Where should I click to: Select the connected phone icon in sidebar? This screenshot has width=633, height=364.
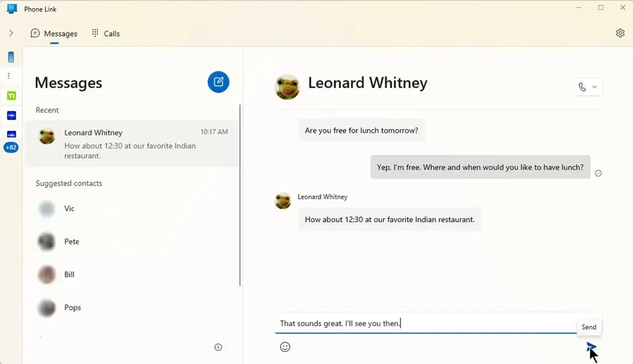(x=11, y=57)
